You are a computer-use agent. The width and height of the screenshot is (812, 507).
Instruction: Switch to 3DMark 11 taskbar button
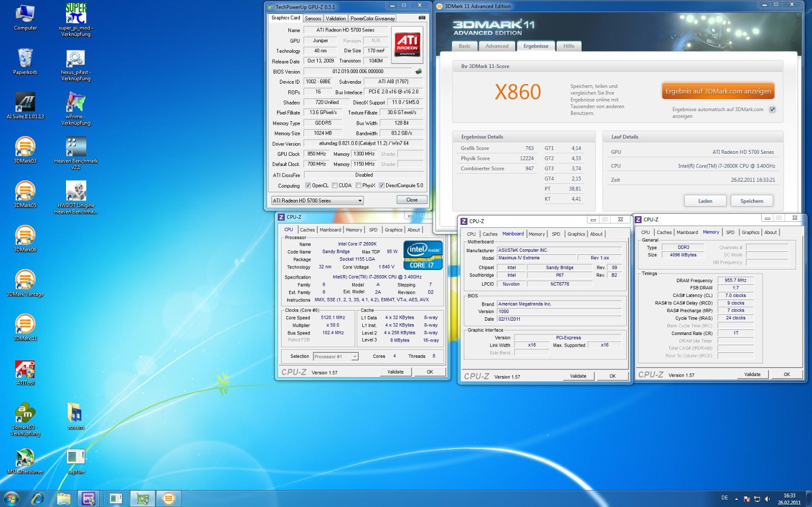(168, 498)
